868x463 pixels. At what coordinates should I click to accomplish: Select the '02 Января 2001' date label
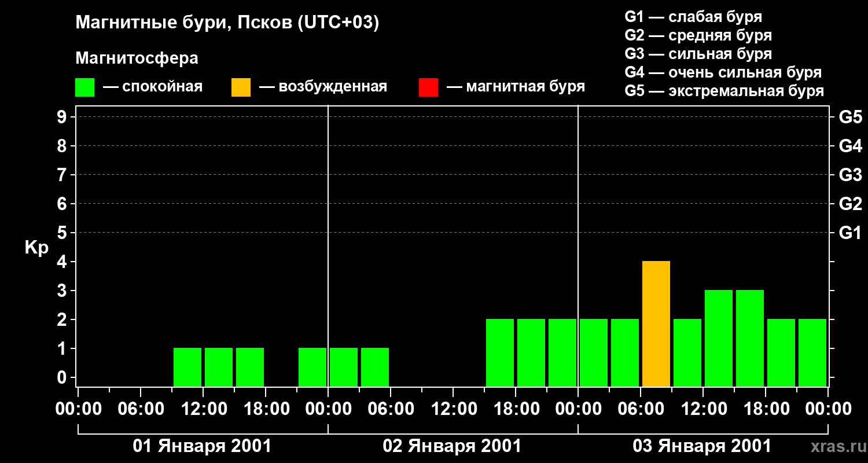point(452,446)
